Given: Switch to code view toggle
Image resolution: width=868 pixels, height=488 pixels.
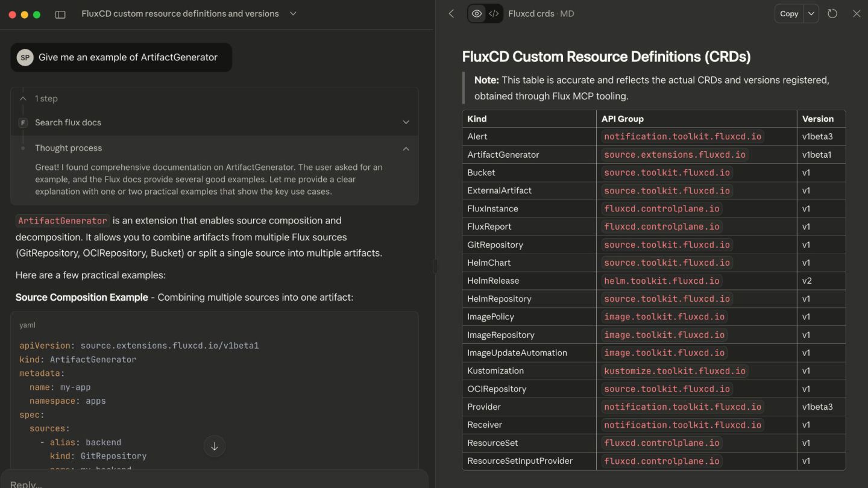Looking at the screenshot, I should (x=494, y=14).
